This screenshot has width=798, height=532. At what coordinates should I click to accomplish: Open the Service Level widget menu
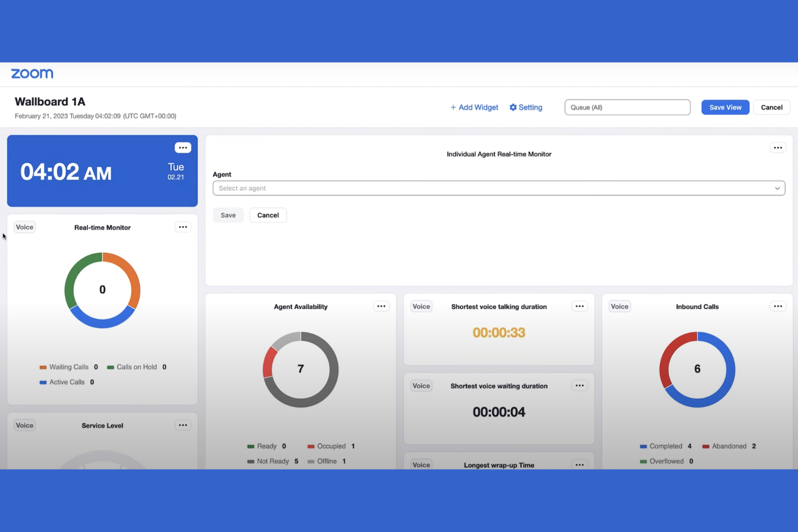tap(183, 425)
